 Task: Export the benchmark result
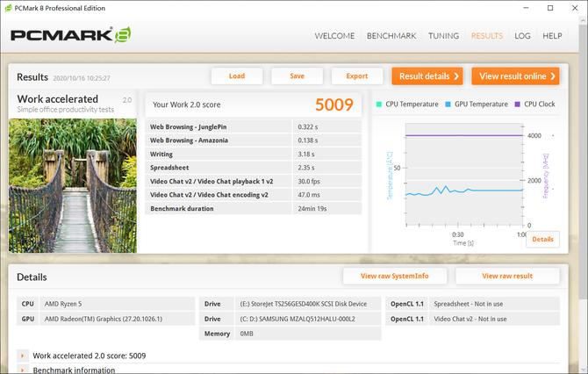click(357, 76)
